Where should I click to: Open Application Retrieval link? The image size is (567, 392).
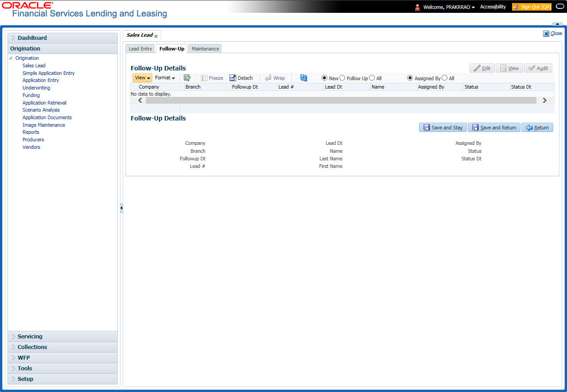44,103
